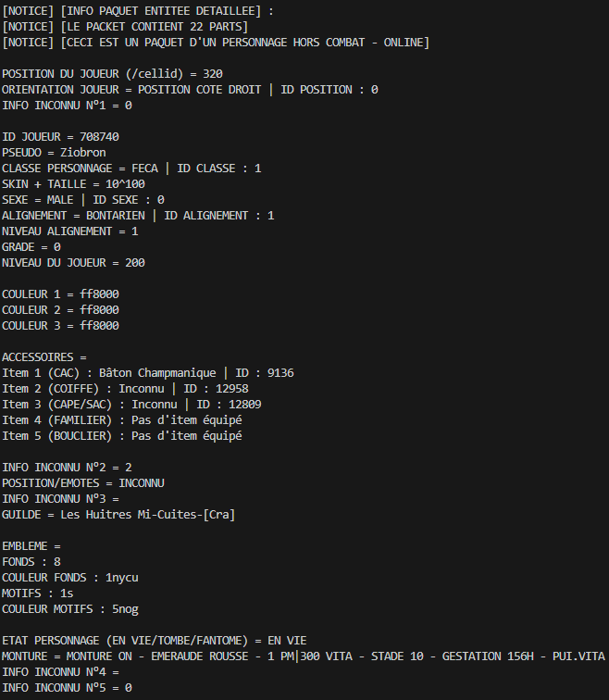Image resolution: width=609 pixels, height=700 pixels.
Task: Click player level value 200
Action: coord(135,263)
